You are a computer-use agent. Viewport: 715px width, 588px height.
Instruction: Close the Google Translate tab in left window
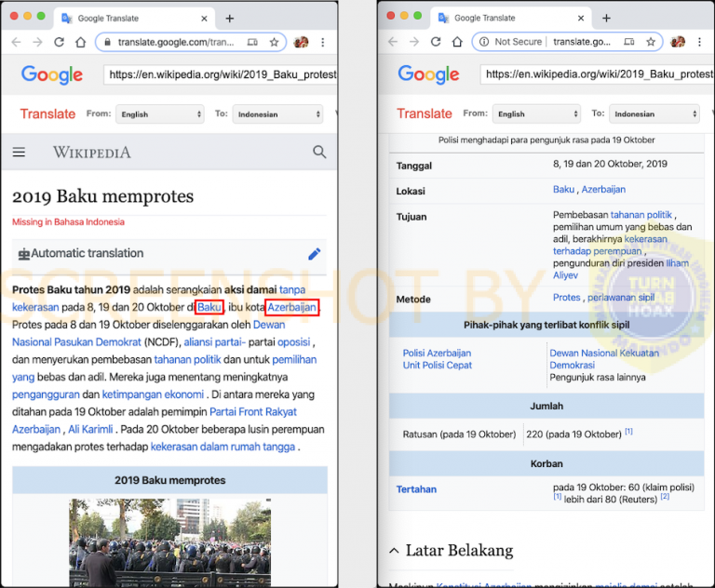(204, 19)
